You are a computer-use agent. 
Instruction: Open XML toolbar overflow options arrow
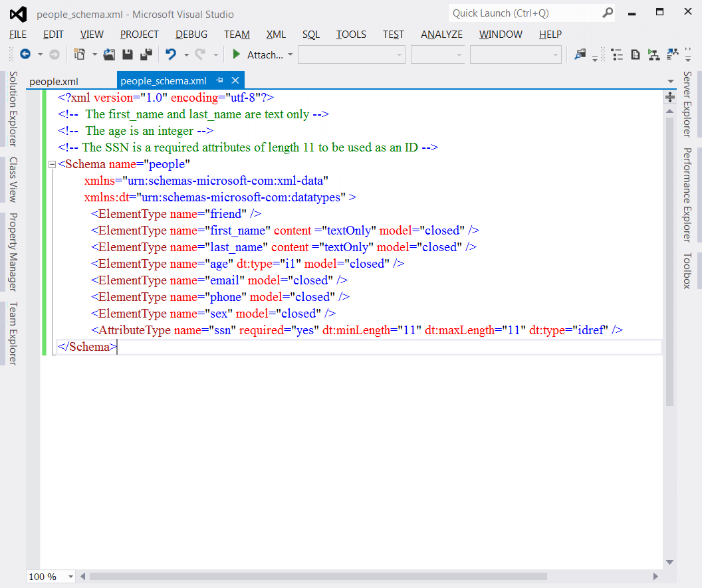click(x=687, y=54)
